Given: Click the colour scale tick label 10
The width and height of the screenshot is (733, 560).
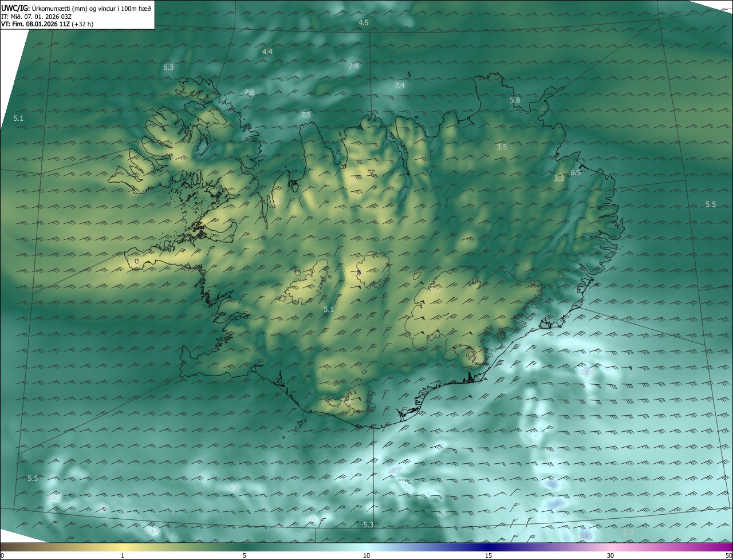Looking at the screenshot, I should pos(366,555).
